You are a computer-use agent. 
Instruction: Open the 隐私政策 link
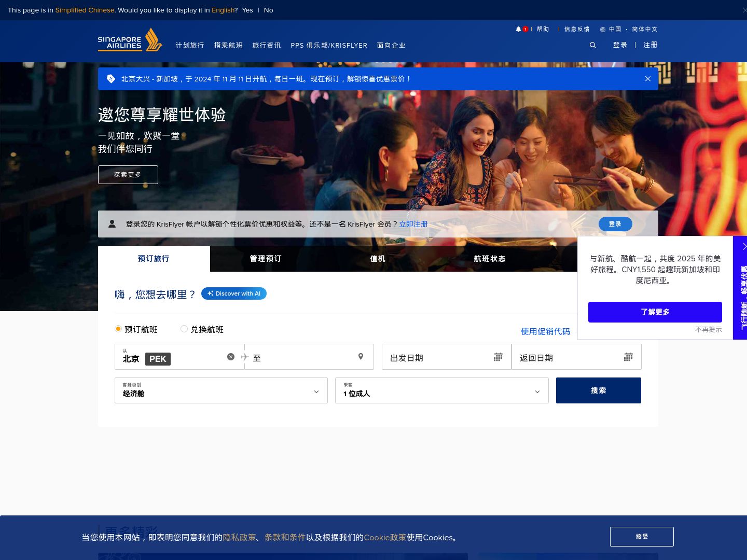pyautogui.click(x=239, y=538)
